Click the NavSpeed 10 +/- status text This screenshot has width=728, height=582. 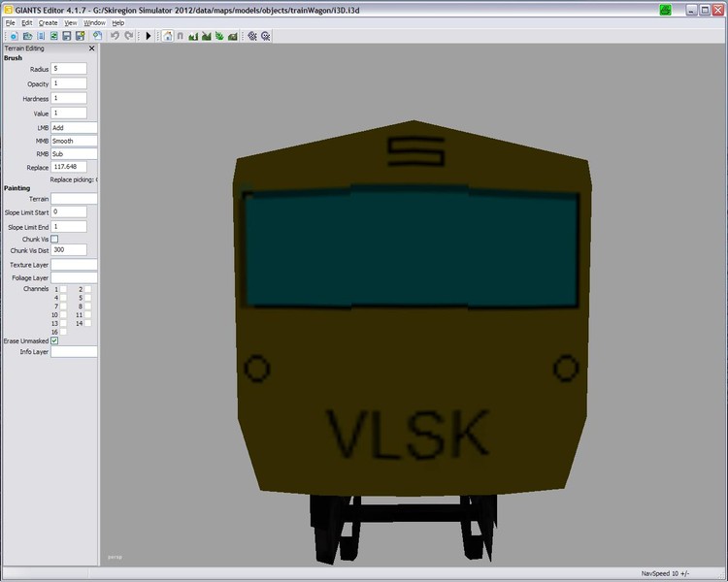click(665, 573)
